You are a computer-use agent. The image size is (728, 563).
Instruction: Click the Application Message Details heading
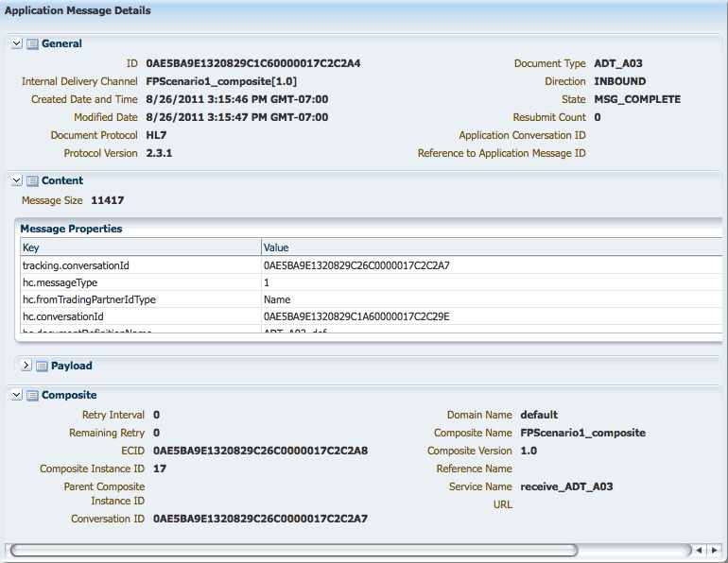(x=78, y=10)
